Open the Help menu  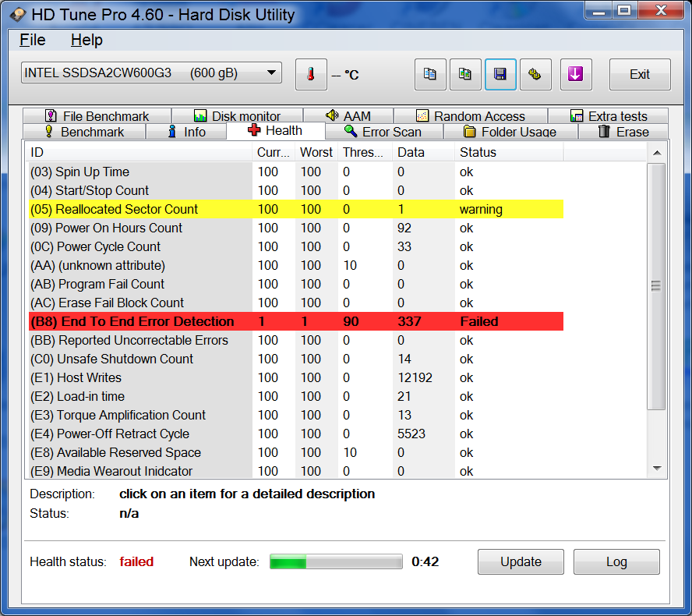click(86, 40)
